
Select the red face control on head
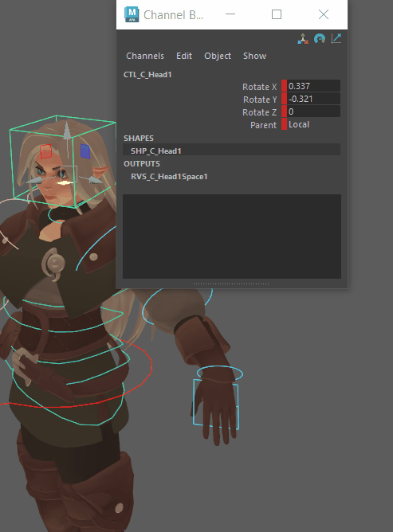[x=46, y=151]
